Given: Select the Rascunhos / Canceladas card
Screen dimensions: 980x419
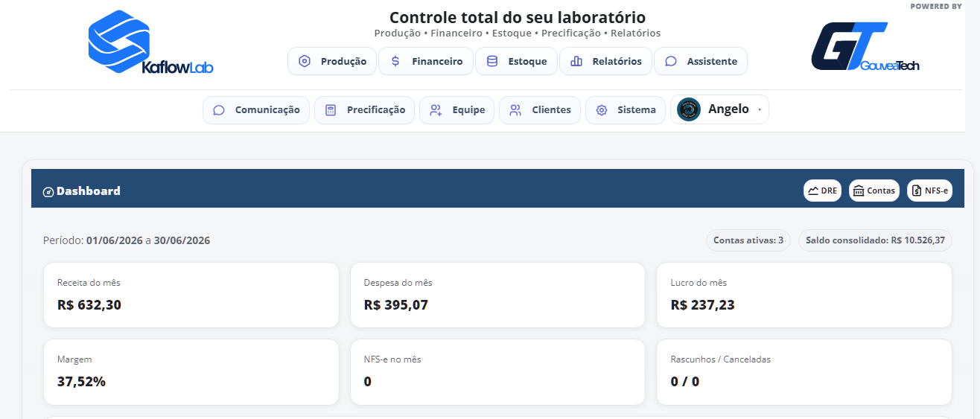Looking at the screenshot, I should [804, 372].
